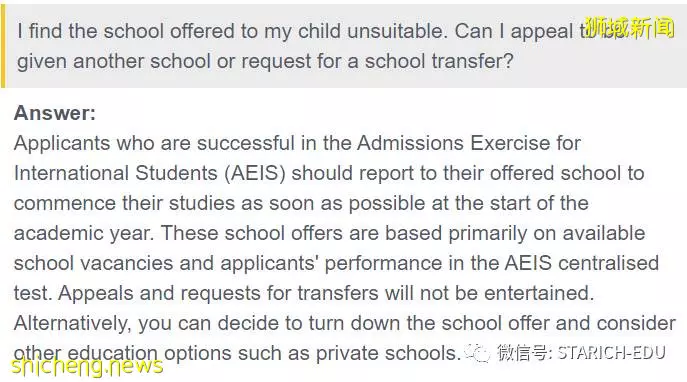Select the bold "Answer:" heading
Screen dimensions: 687x382
pos(55,113)
